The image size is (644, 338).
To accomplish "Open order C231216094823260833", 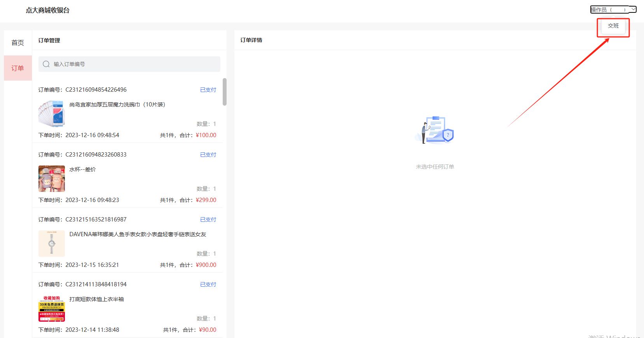I will [96, 155].
